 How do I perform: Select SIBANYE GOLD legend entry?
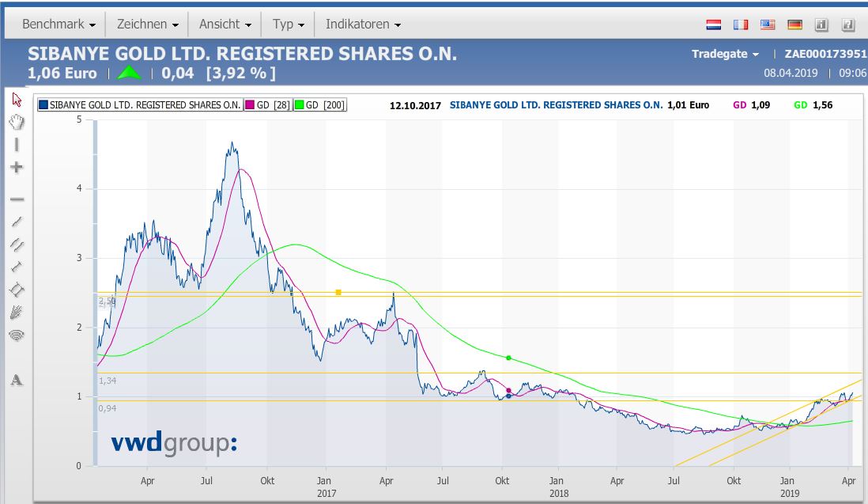tap(139, 104)
